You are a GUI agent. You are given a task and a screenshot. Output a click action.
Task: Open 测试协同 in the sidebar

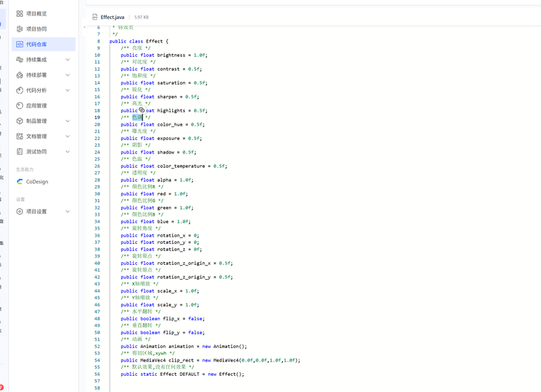[37, 152]
